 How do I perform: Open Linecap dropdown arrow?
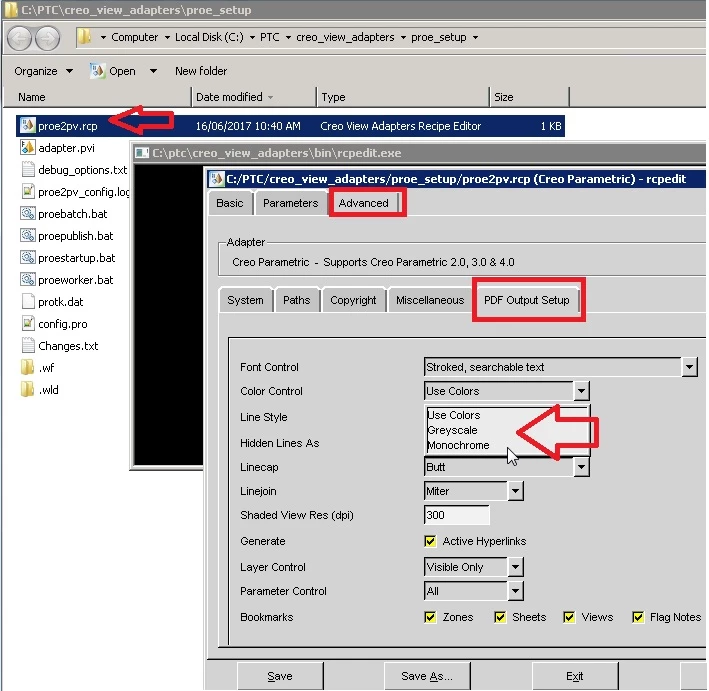(x=581, y=467)
